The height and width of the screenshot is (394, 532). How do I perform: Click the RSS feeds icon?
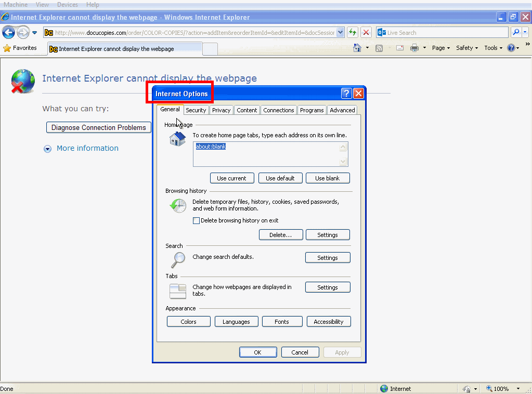pyautogui.click(x=379, y=48)
